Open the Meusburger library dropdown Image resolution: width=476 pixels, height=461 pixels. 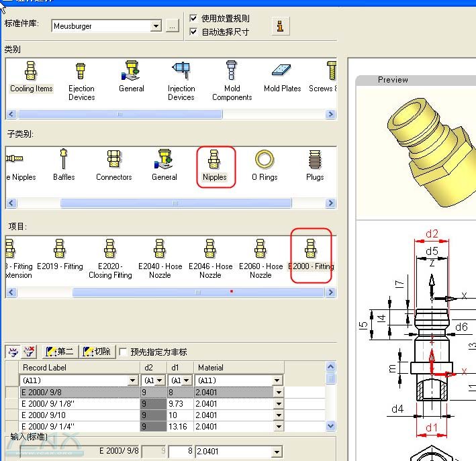(x=156, y=26)
